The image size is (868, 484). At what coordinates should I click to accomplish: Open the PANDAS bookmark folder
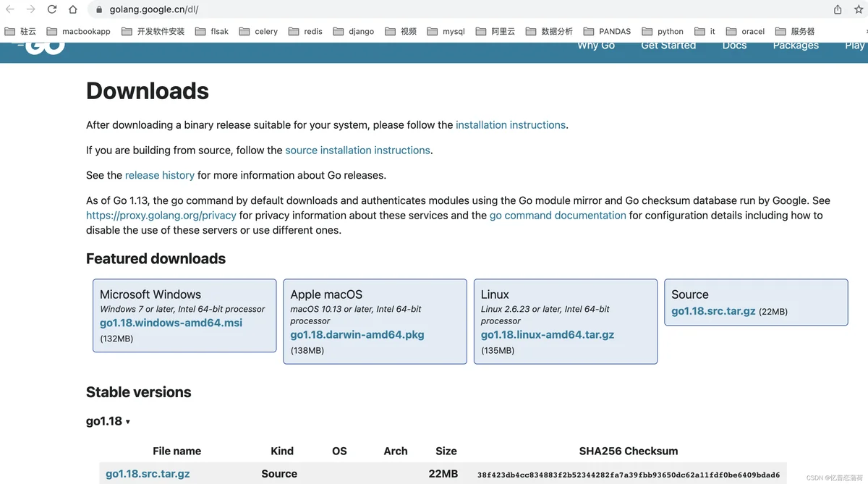click(x=607, y=31)
